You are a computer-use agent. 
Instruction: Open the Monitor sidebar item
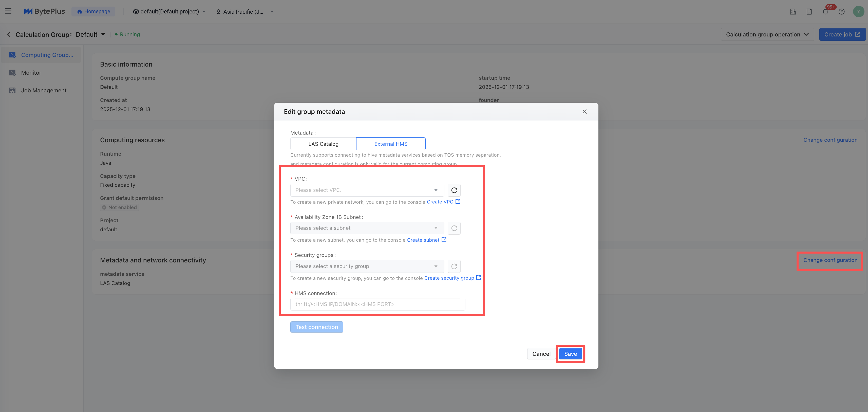(31, 73)
